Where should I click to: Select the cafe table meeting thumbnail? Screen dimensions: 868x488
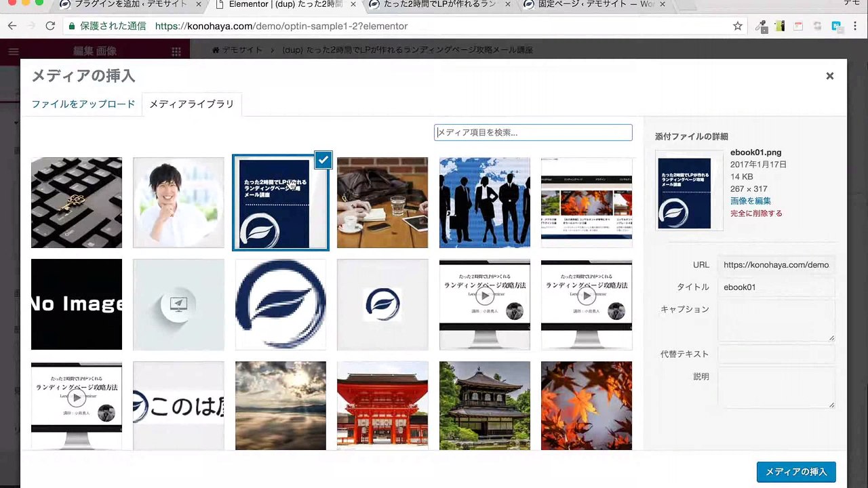point(382,203)
